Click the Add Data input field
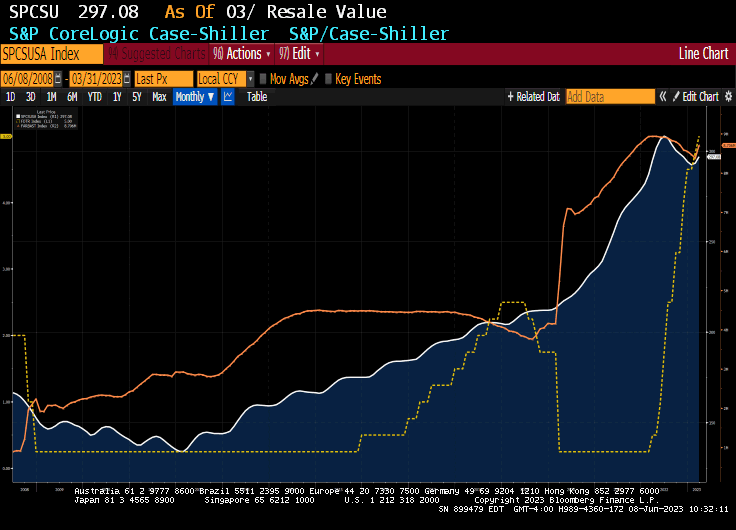 click(x=609, y=97)
